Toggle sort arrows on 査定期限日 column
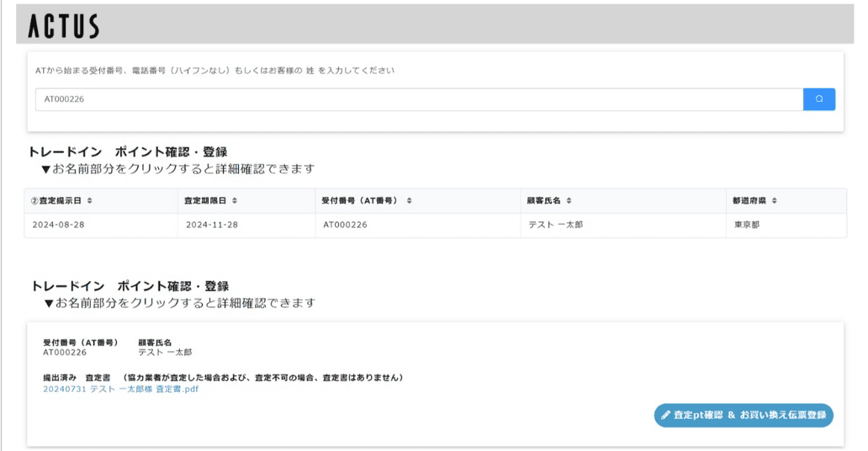Viewport: 868px width, 451px height. pyautogui.click(x=235, y=201)
